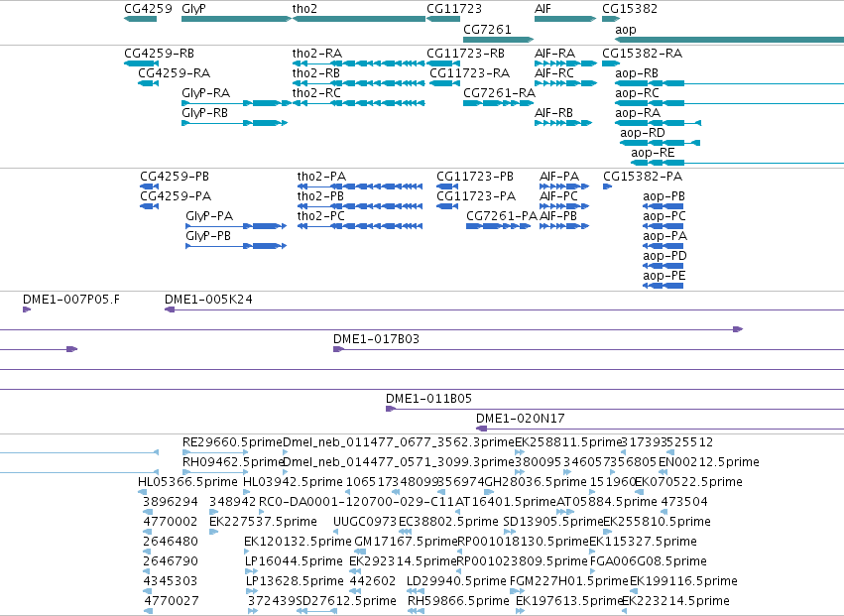Click the tho2-RB transcript label
Screen dimensions: 844x616
(x=316, y=73)
